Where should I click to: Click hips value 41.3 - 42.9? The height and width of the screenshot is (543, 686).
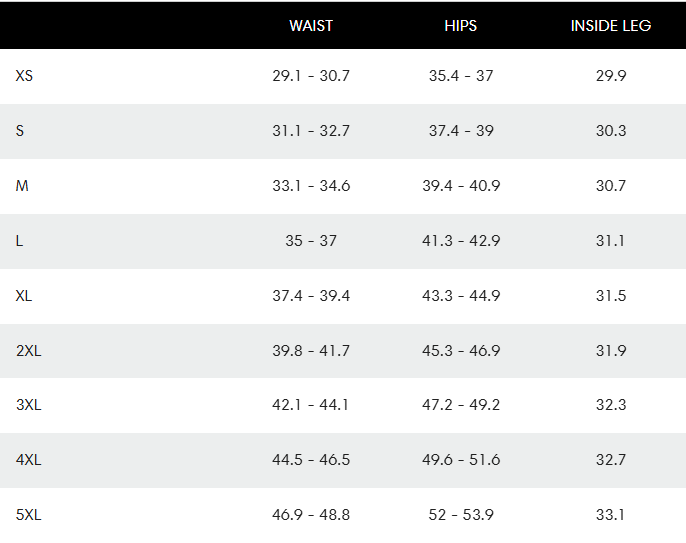[x=461, y=241]
